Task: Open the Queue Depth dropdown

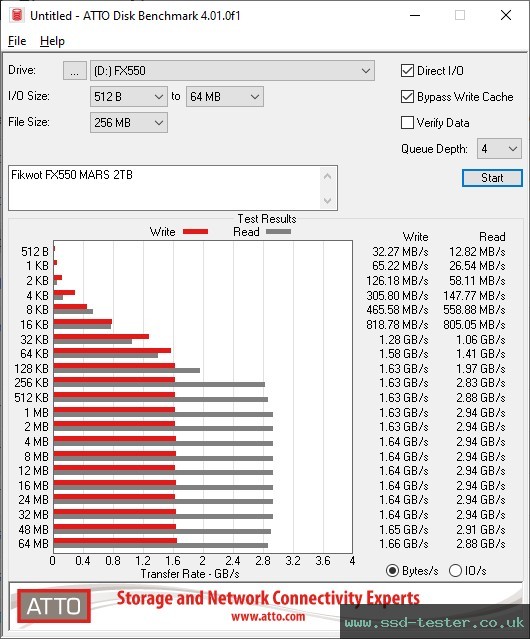Action: [x=499, y=149]
